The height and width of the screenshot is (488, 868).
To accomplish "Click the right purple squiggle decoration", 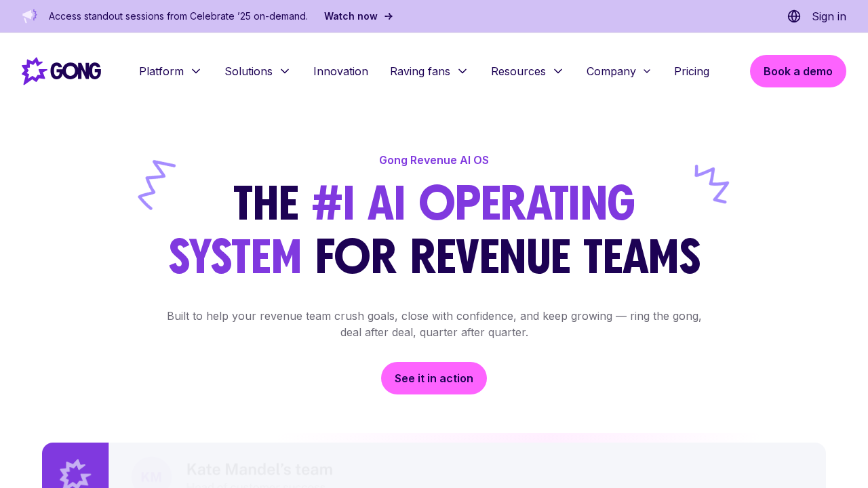I will point(711,184).
